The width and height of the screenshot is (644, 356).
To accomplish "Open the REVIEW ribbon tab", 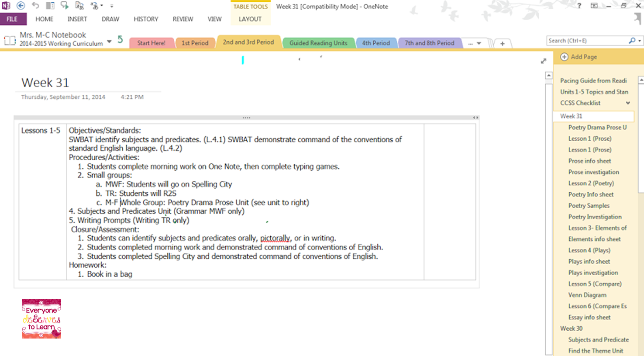I will [x=183, y=19].
